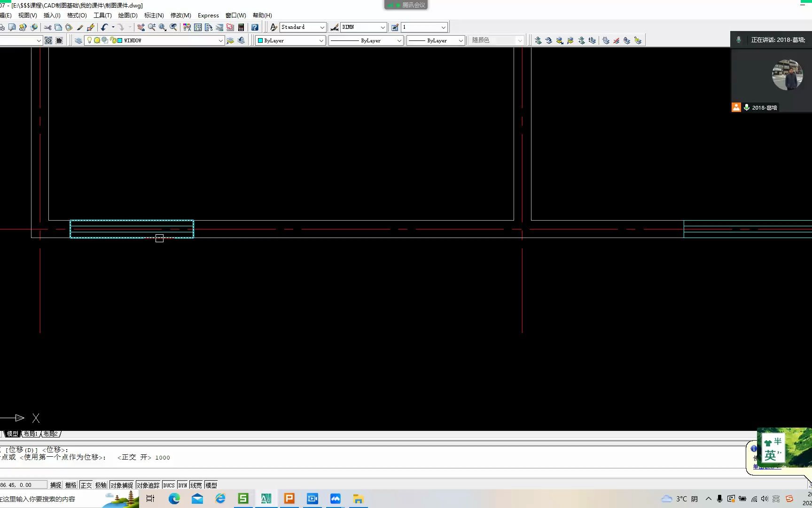This screenshot has height=508, width=812.
Task: Open the 绘图(D) menu
Action: pyautogui.click(x=128, y=15)
